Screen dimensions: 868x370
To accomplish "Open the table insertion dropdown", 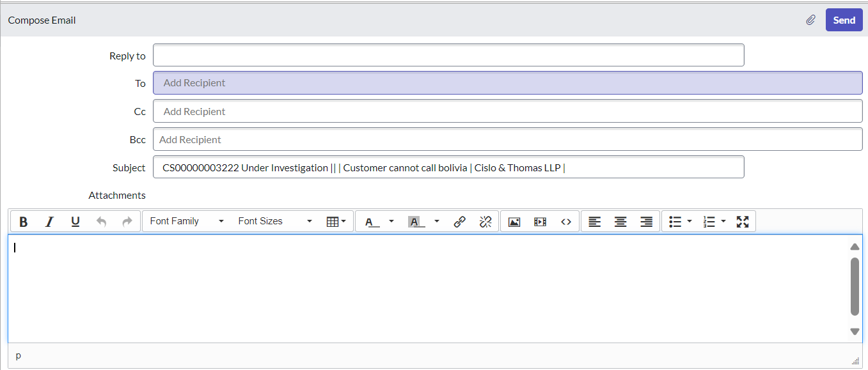I will (335, 221).
